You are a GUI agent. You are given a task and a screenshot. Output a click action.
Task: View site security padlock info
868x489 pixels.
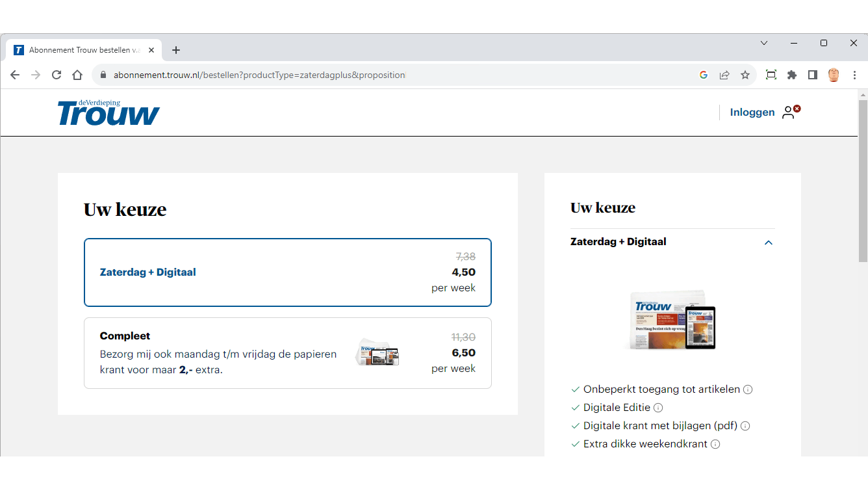coord(103,75)
